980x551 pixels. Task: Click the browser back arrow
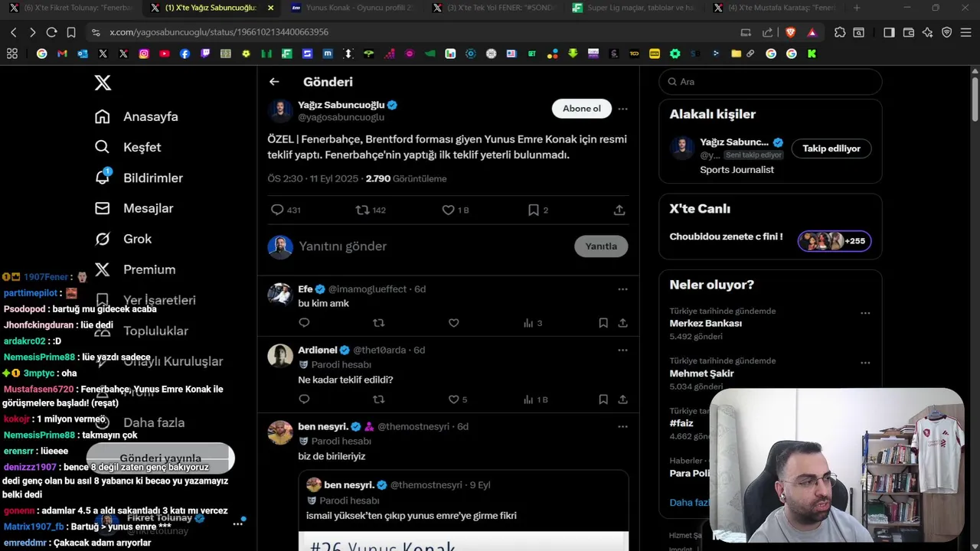tap(13, 32)
